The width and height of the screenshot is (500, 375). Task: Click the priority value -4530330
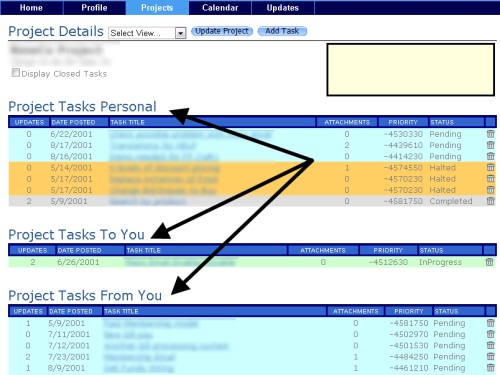coord(403,134)
